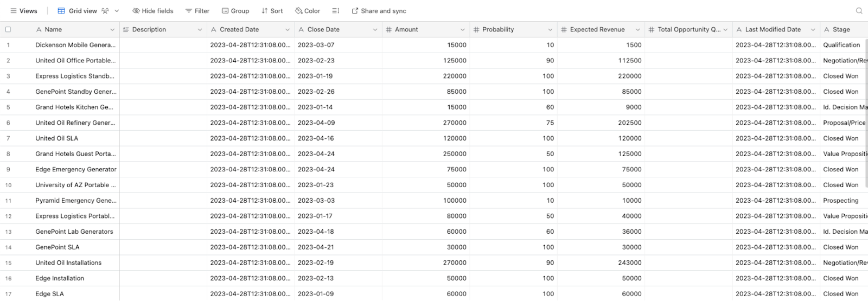Click the Pyramid Emergency Gene... name cell

point(75,201)
